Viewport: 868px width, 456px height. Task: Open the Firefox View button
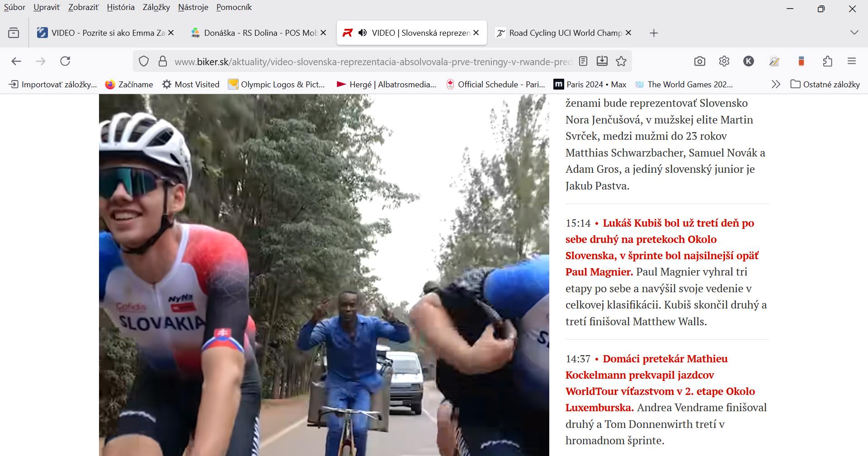[x=14, y=33]
